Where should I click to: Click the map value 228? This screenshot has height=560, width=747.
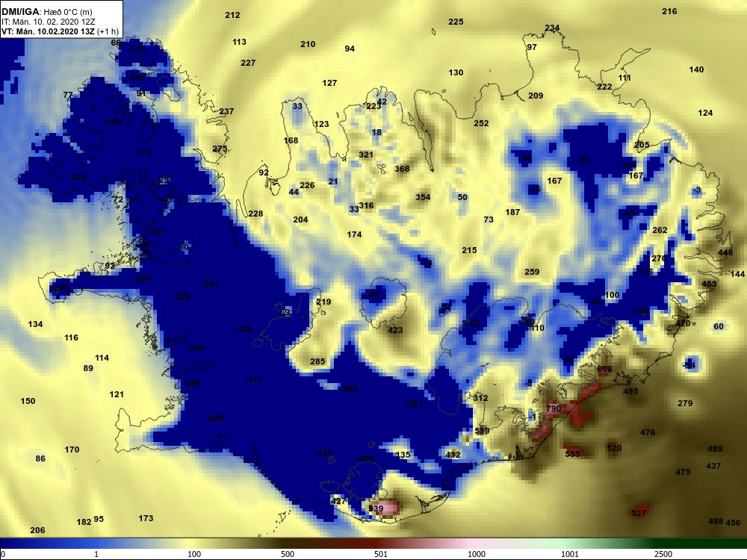(x=255, y=214)
